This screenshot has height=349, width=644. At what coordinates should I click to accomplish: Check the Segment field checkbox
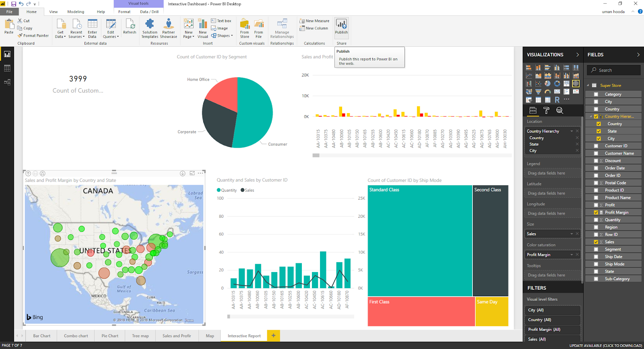(x=596, y=250)
